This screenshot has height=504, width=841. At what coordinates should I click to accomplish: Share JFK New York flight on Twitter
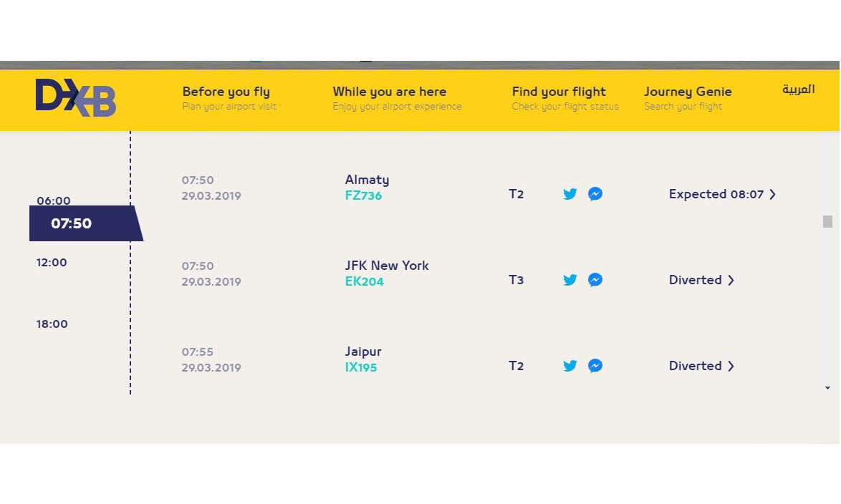(570, 280)
